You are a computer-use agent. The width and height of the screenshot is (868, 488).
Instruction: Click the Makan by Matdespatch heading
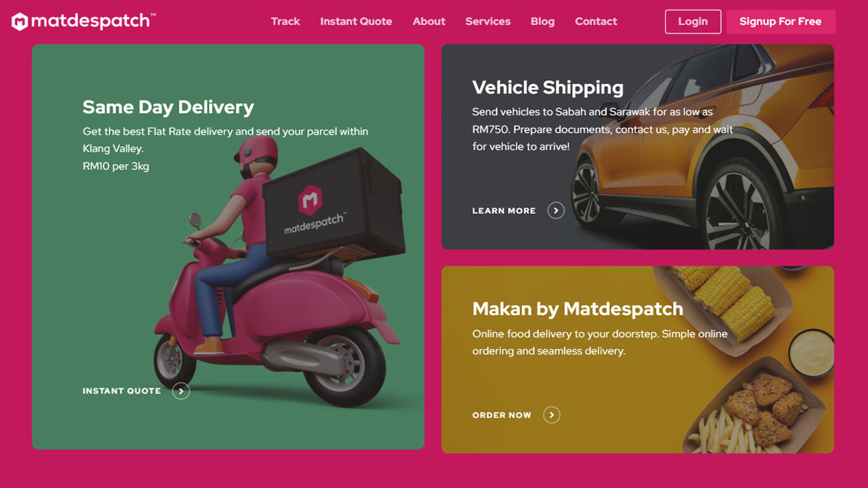click(x=578, y=309)
